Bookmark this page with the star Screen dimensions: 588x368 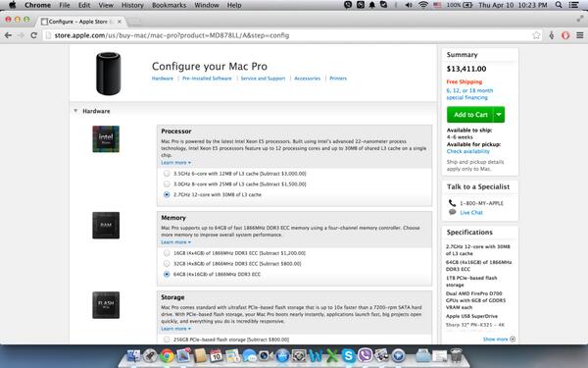pos(536,35)
